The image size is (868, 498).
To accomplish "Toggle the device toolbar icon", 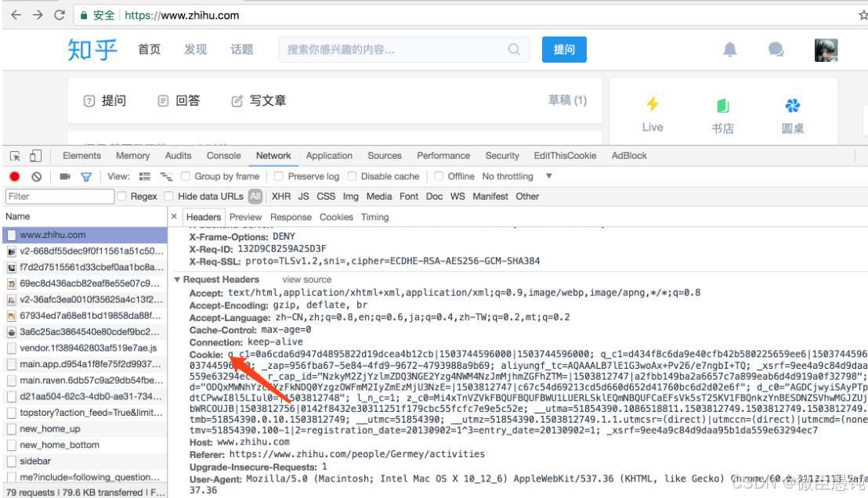I will tap(35, 156).
